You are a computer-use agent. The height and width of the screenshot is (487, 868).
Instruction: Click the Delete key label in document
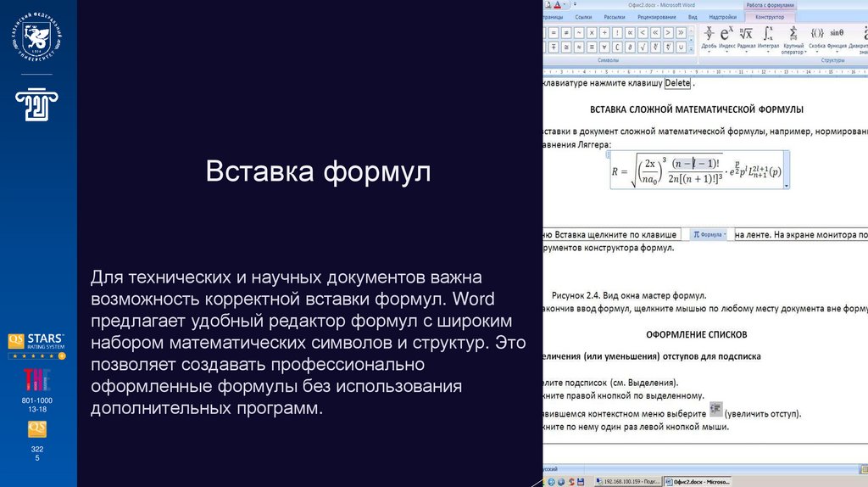(x=677, y=83)
